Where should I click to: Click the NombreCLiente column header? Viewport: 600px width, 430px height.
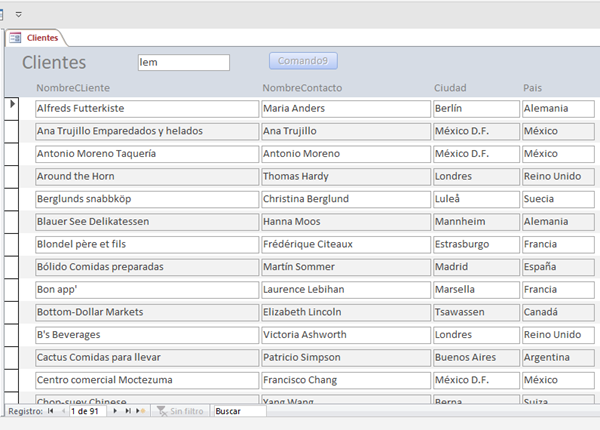pos(73,88)
